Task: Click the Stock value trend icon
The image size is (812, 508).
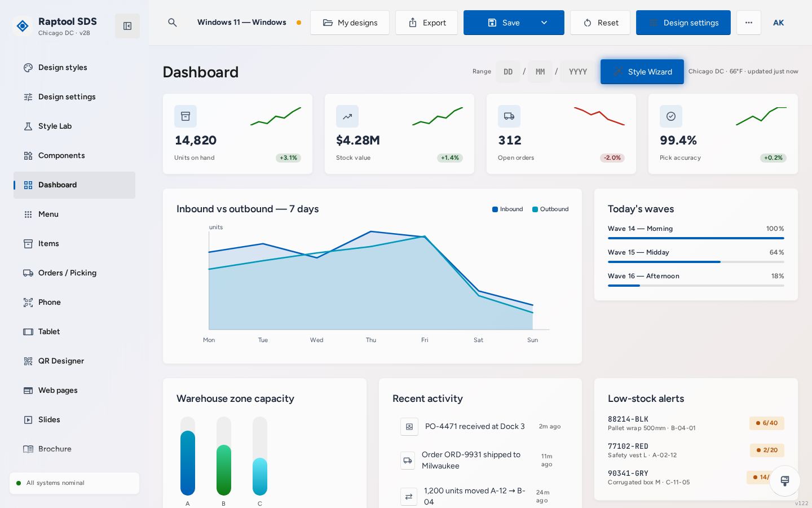Action: (347, 116)
